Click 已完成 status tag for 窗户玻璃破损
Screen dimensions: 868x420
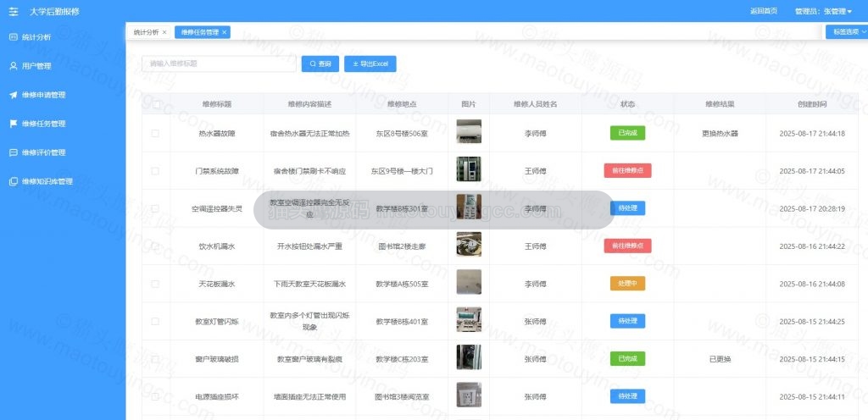[628, 359]
